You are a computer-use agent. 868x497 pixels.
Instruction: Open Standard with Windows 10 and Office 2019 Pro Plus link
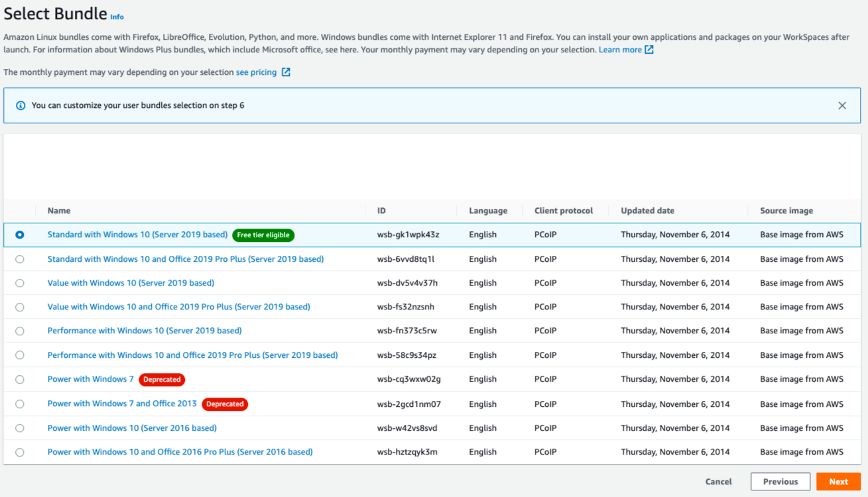(x=186, y=259)
